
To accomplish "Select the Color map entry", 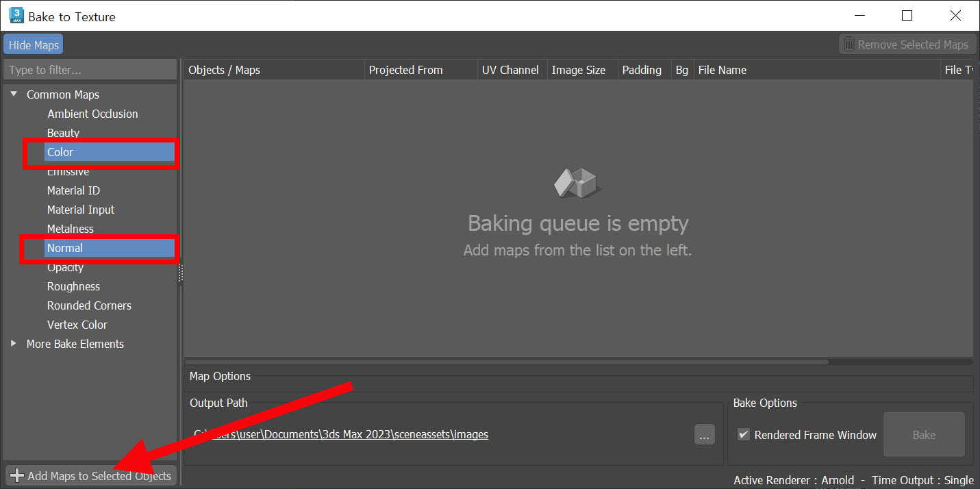I will coord(110,152).
